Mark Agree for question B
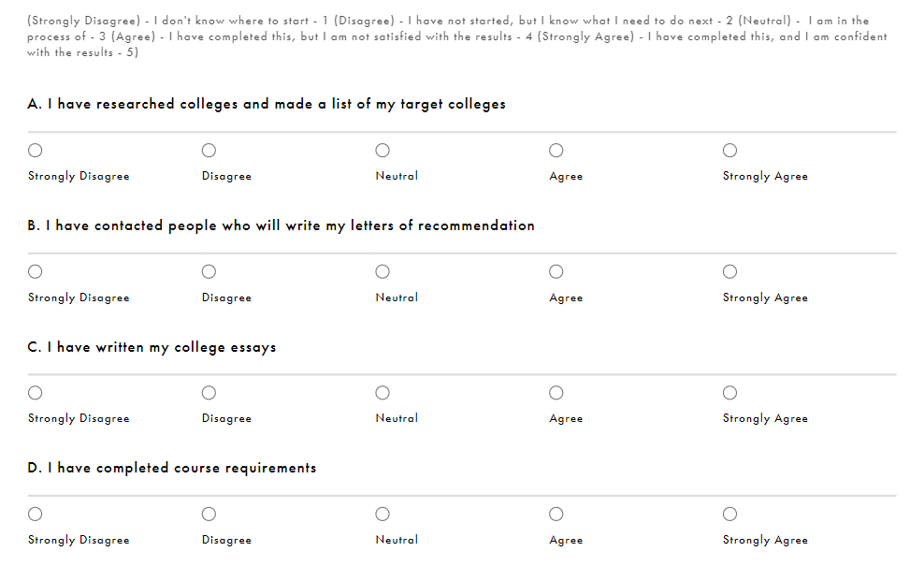The height and width of the screenshot is (566, 924). (556, 272)
